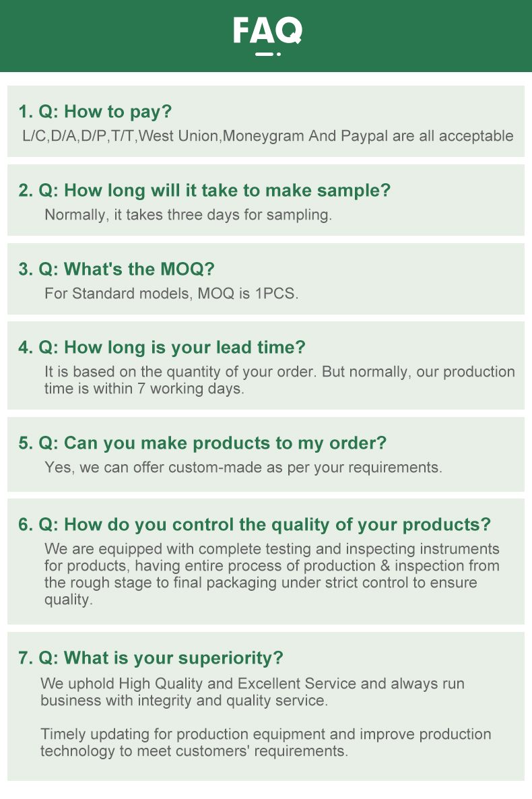Image resolution: width=532 pixels, height=799 pixels.
Task: Select question 5 about custom products
Action: [x=202, y=443]
